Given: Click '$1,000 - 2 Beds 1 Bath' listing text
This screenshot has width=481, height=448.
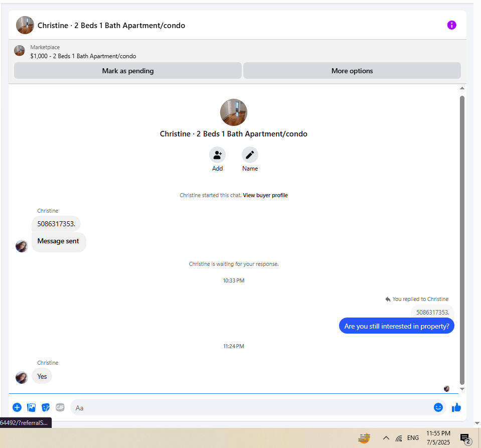Looking at the screenshot, I should tap(83, 56).
